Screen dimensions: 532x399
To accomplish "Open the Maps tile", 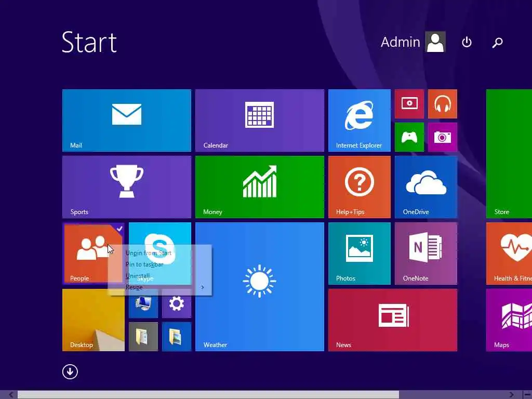I will (509, 320).
